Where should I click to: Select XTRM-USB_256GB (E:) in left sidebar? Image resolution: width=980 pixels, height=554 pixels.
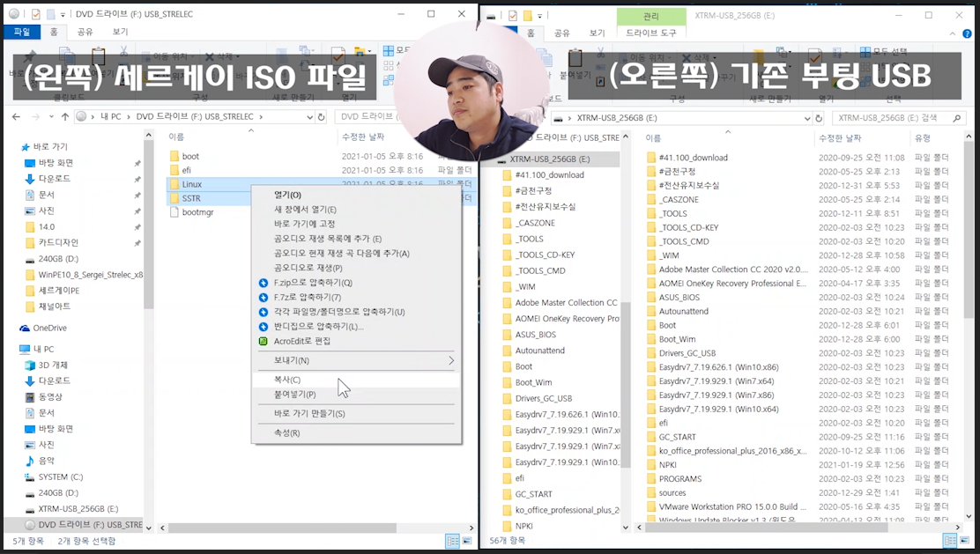click(x=78, y=509)
